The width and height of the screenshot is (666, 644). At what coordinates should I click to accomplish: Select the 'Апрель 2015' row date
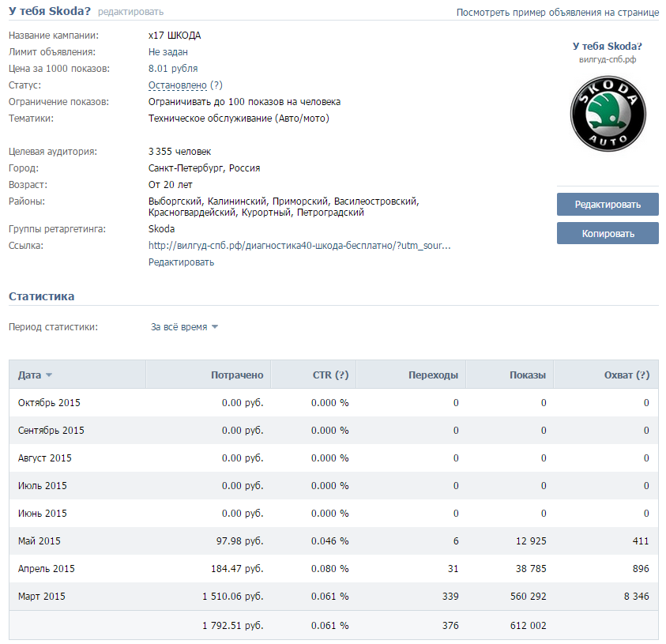(x=47, y=568)
